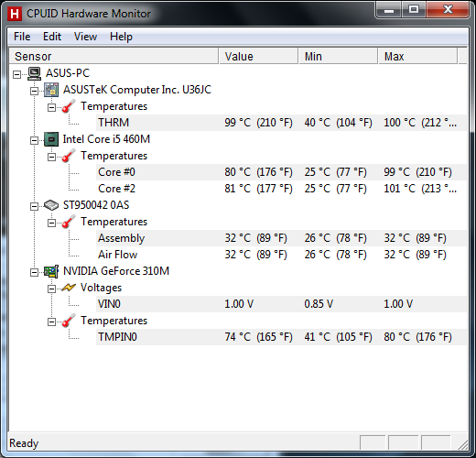Click the ASUSTeK motherboard icon
The width and height of the screenshot is (476, 458).
tap(51, 90)
